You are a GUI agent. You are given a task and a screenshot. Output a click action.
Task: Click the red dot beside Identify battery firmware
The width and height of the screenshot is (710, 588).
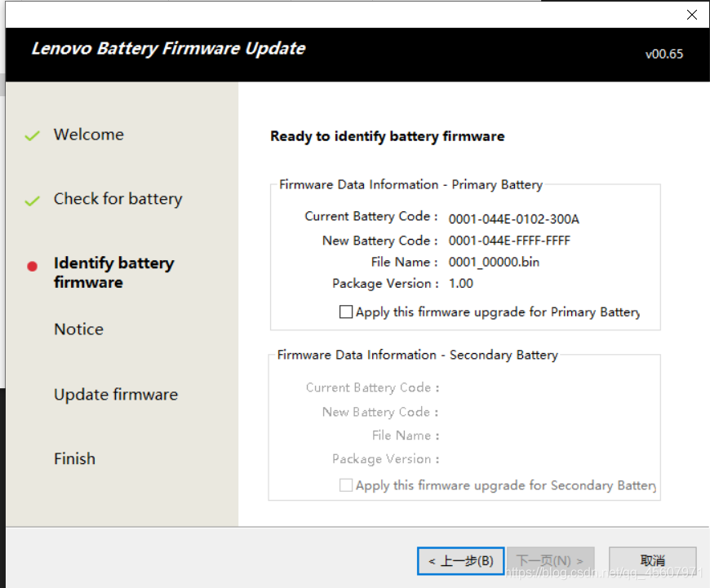32,266
